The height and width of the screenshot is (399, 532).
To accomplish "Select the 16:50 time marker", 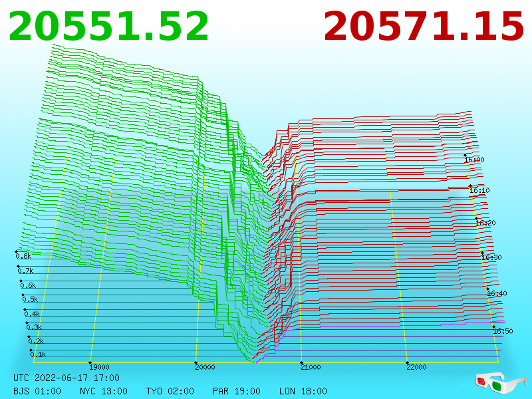I will coord(503,331).
